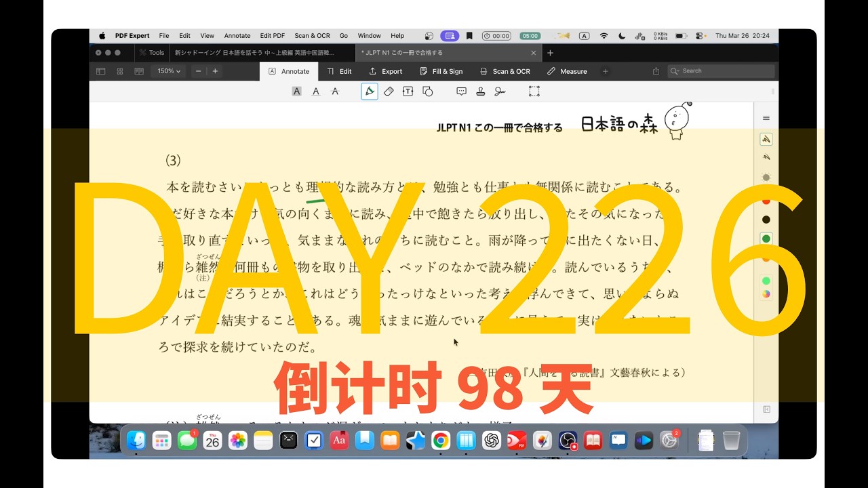Open the 150% zoom dropdown
Viewport: 868px width, 488px height.
[x=169, y=71]
